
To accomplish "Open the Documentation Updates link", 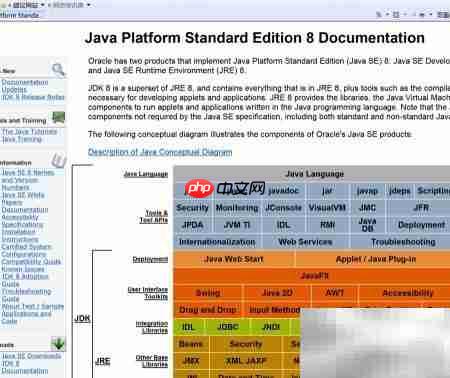I will 25,86.
